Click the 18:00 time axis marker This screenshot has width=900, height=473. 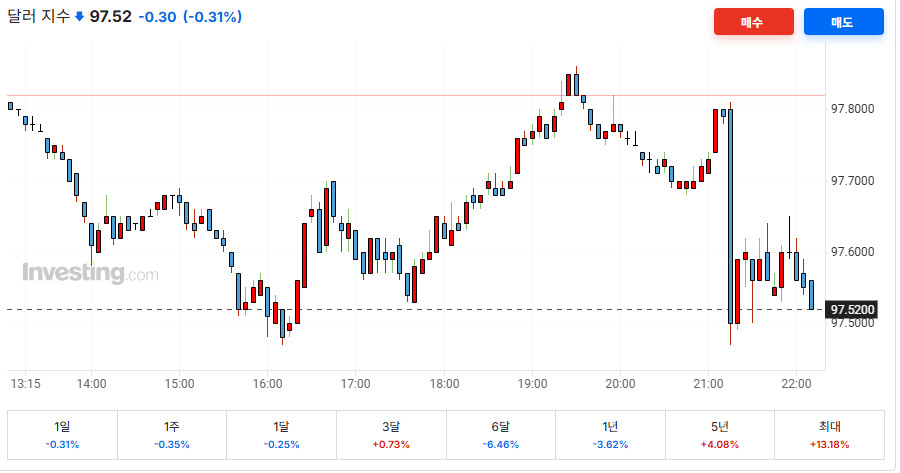point(444,383)
